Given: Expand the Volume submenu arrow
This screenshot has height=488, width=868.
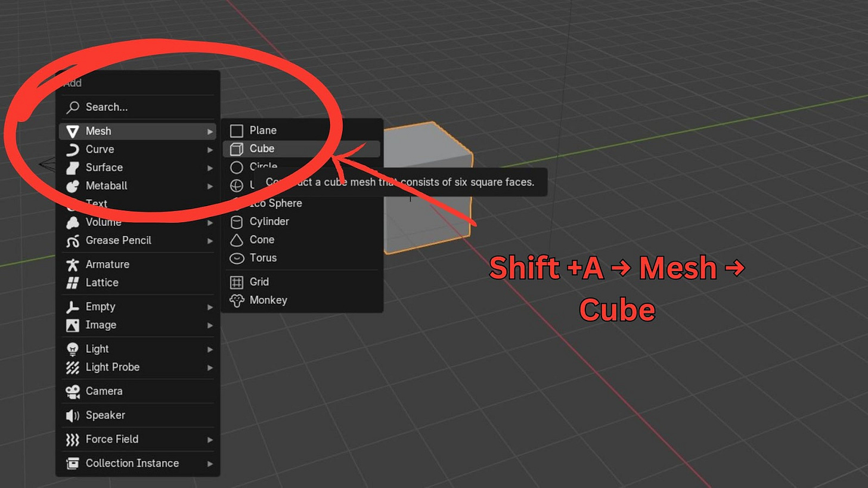Looking at the screenshot, I should (210, 222).
